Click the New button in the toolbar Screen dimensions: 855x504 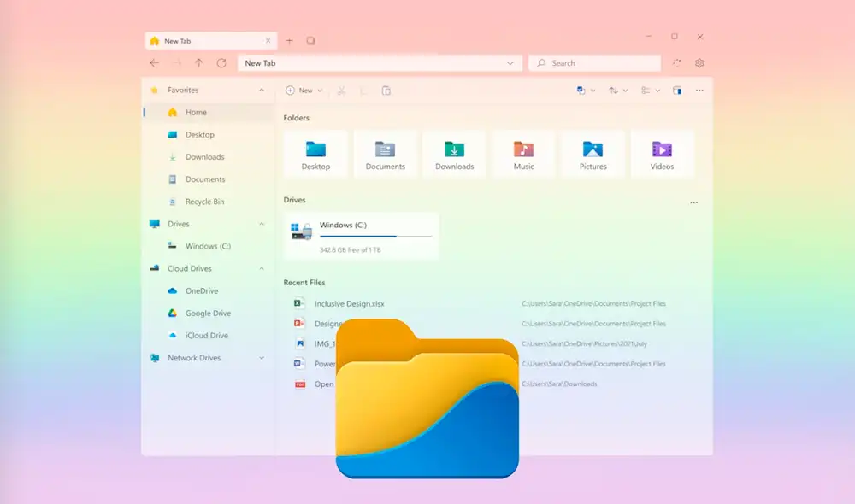coord(304,91)
